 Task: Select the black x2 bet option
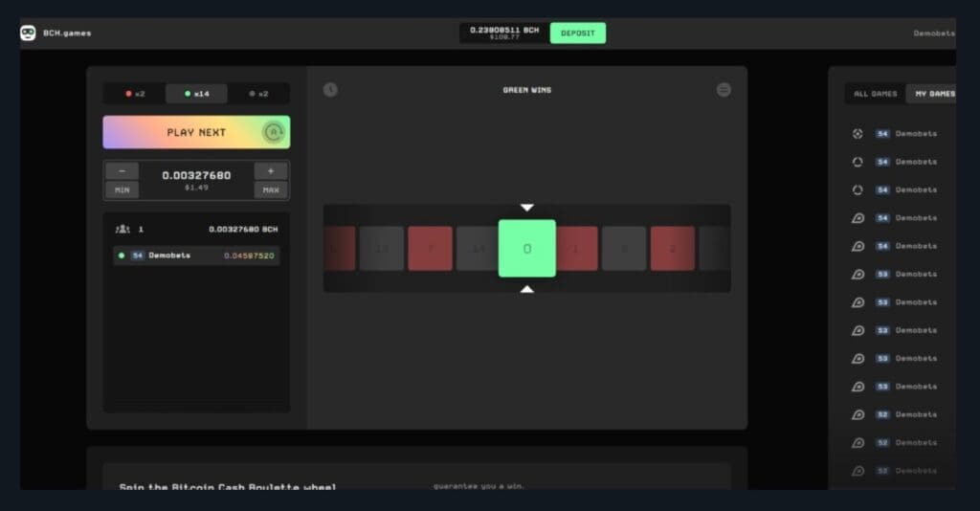[258, 94]
